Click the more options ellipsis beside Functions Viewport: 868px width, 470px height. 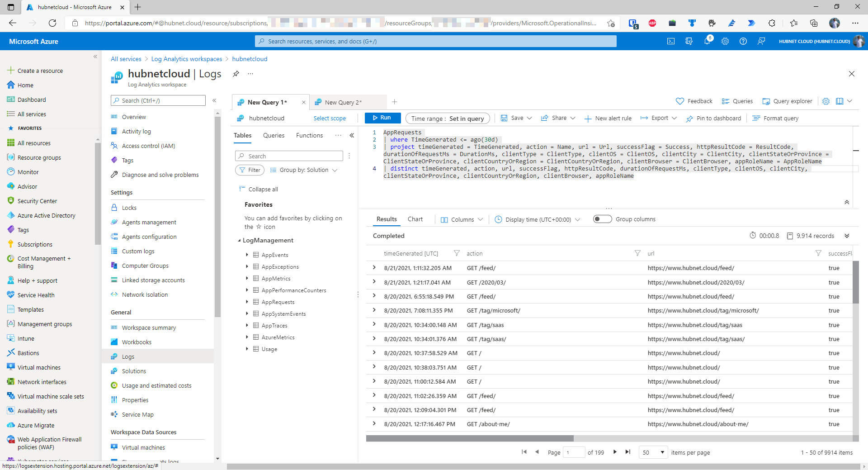click(x=338, y=135)
